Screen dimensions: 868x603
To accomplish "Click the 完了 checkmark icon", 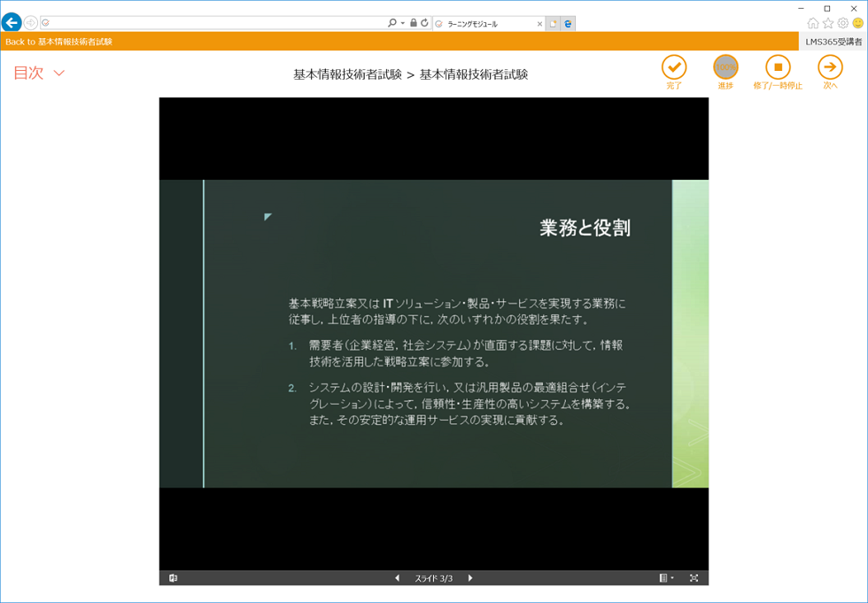I will [673, 67].
